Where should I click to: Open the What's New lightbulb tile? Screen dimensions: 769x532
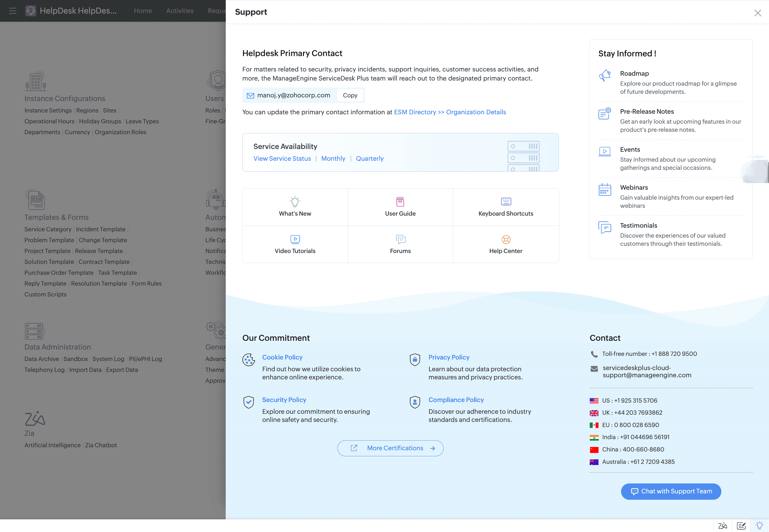coord(295,207)
